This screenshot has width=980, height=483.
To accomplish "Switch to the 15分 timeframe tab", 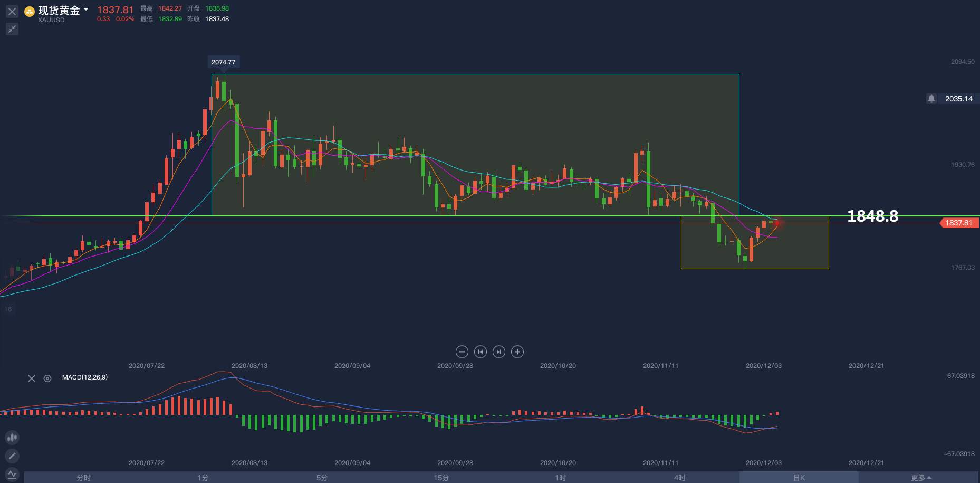I will point(441,478).
